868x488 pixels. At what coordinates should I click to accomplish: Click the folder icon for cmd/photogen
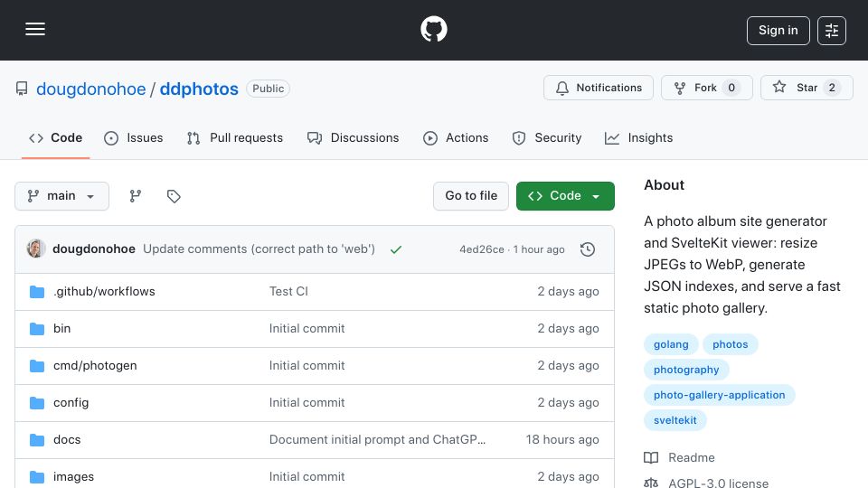click(37, 366)
